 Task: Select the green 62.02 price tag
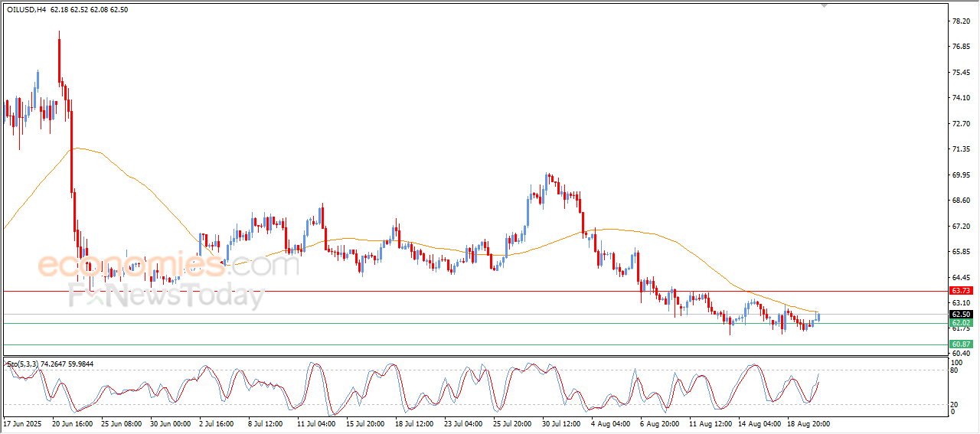961,323
